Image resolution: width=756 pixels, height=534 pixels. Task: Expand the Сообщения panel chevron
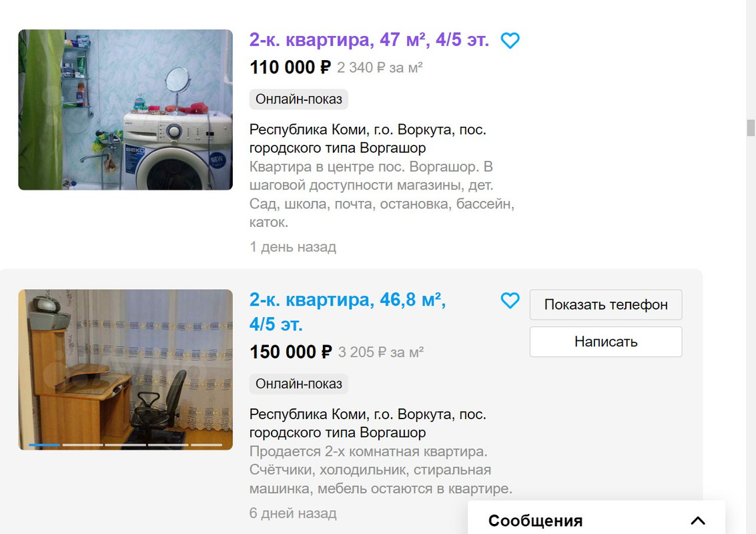pyautogui.click(x=698, y=521)
